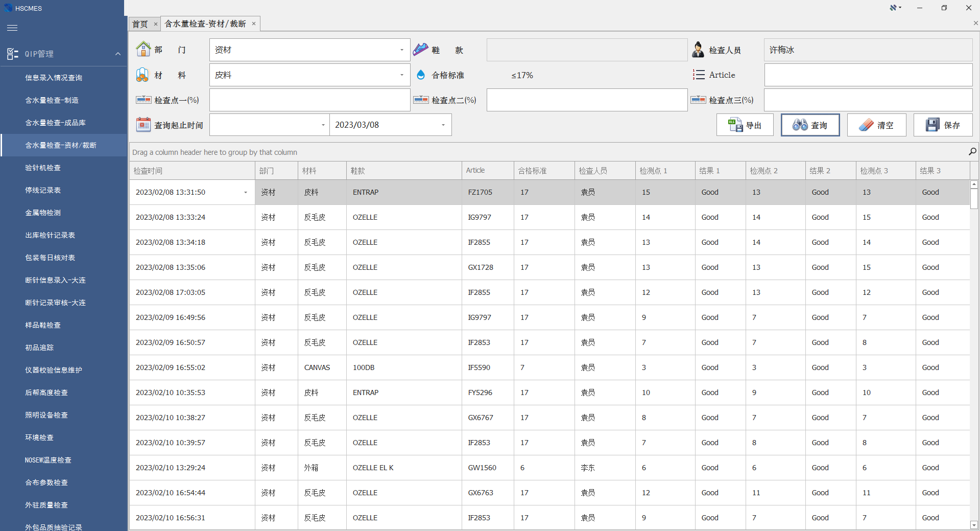Click the water drop 合格标准 icon

pyautogui.click(x=421, y=75)
